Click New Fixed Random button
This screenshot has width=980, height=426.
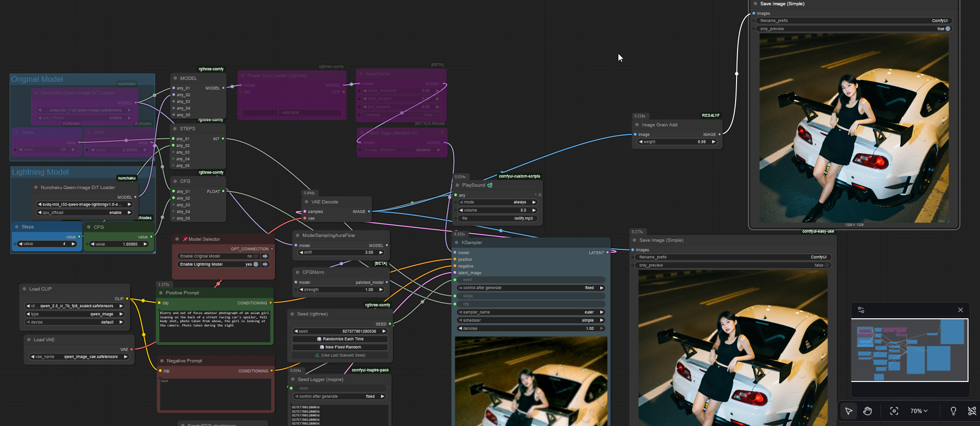click(x=340, y=347)
